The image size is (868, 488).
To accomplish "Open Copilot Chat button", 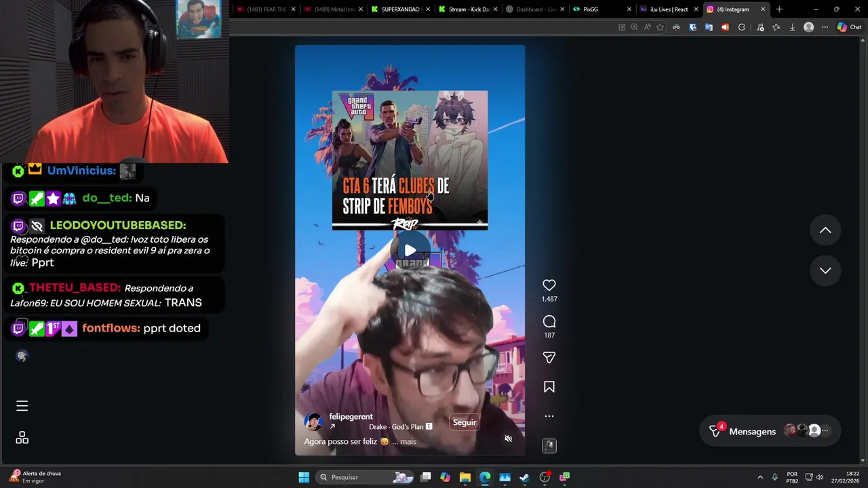I will (x=849, y=27).
